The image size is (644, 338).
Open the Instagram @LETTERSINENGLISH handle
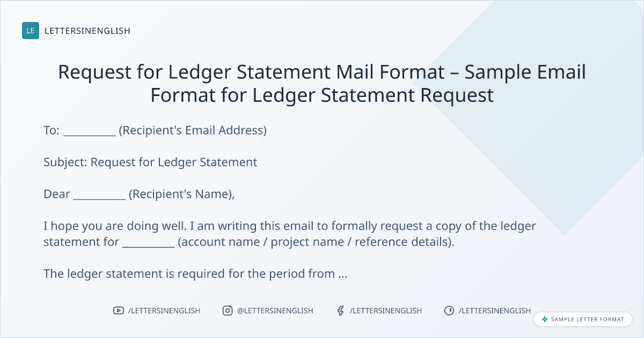click(x=275, y=311)
